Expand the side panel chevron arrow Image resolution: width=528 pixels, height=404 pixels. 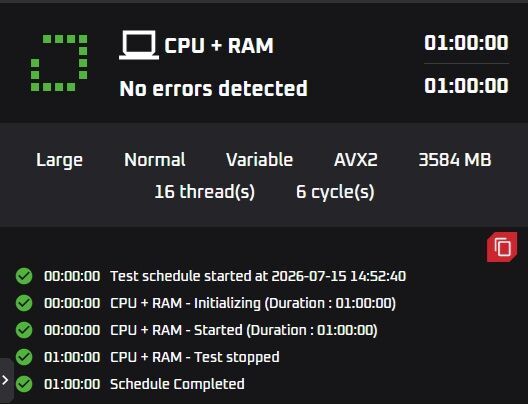point(5,380)
